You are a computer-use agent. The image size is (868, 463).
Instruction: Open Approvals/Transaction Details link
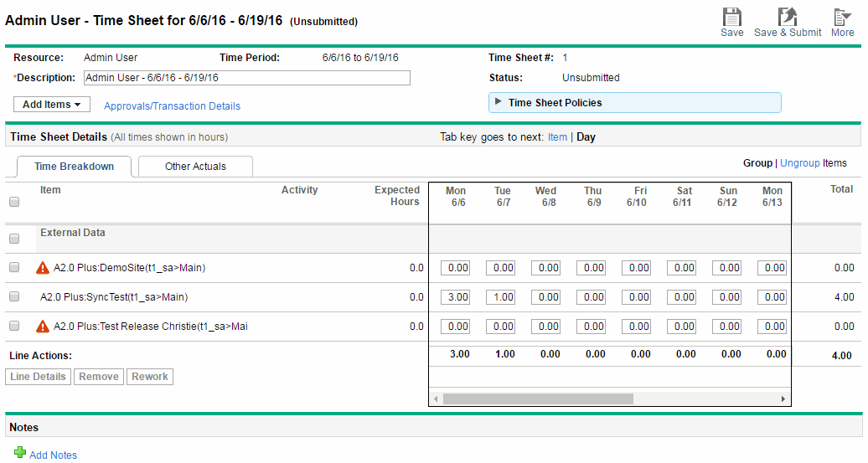pos(172,106)
